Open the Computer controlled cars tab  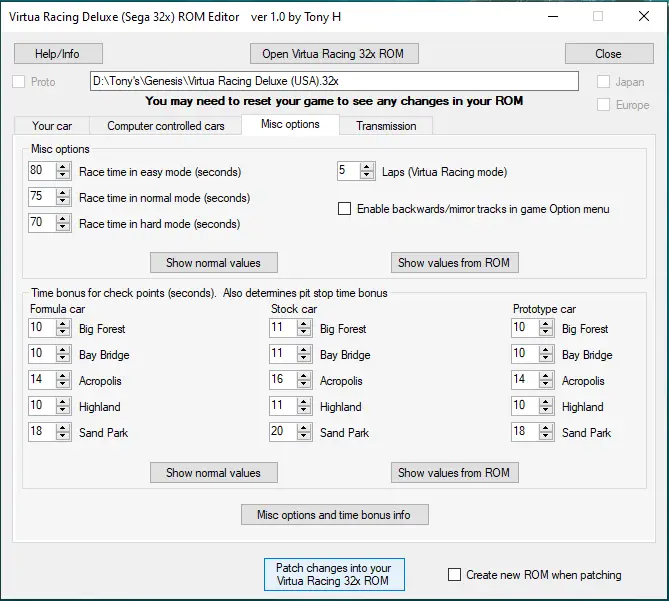pos(166,126)
